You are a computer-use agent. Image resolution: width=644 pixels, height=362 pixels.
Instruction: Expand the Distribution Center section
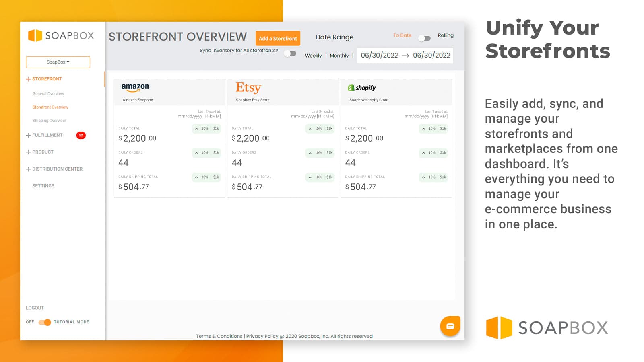click(28, 169)
